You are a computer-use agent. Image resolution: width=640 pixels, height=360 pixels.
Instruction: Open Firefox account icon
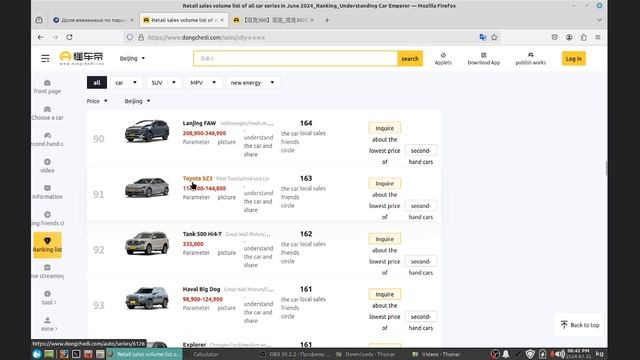(569, 37)
